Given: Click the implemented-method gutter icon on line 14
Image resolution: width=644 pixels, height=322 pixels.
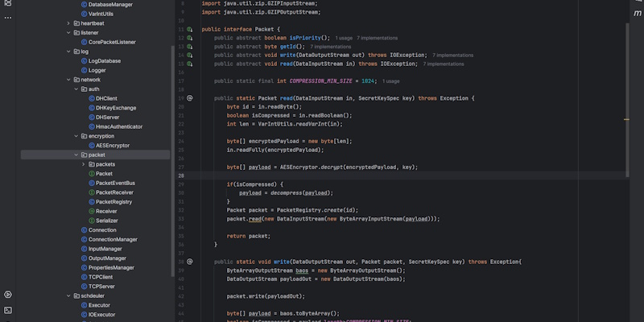Looking at the screenshot, I should (x=190, y=55).
